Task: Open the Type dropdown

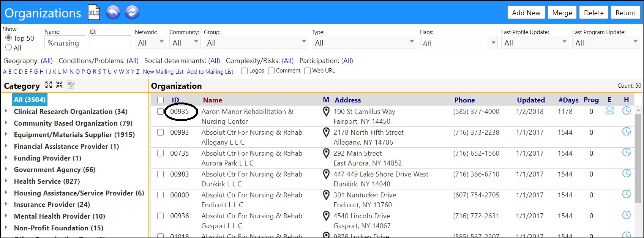Action: click(x=364, y=43)
